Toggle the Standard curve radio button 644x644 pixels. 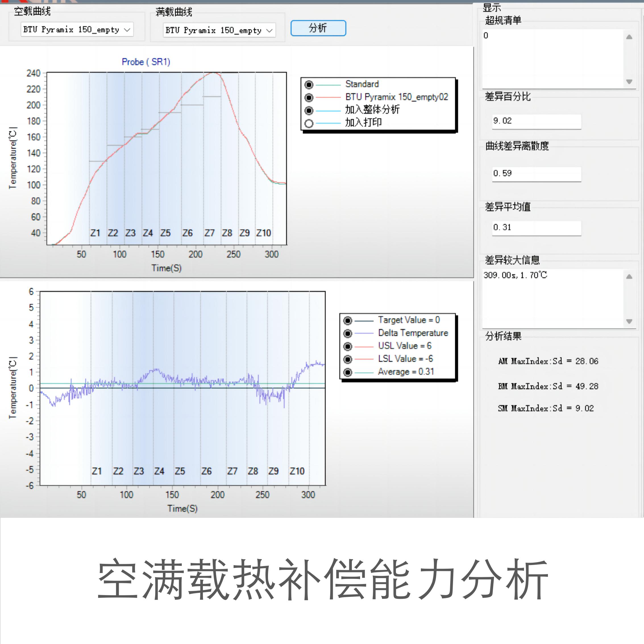(x=309, y=85)
